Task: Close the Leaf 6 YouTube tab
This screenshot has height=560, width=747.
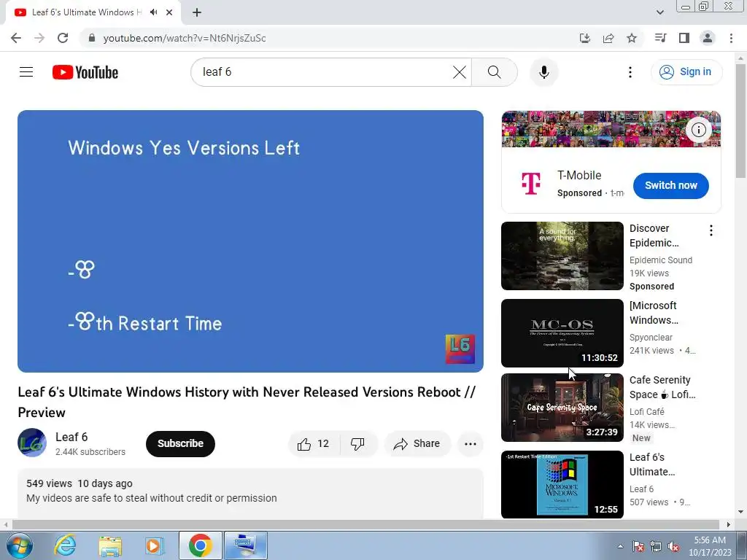Action: 169,13
